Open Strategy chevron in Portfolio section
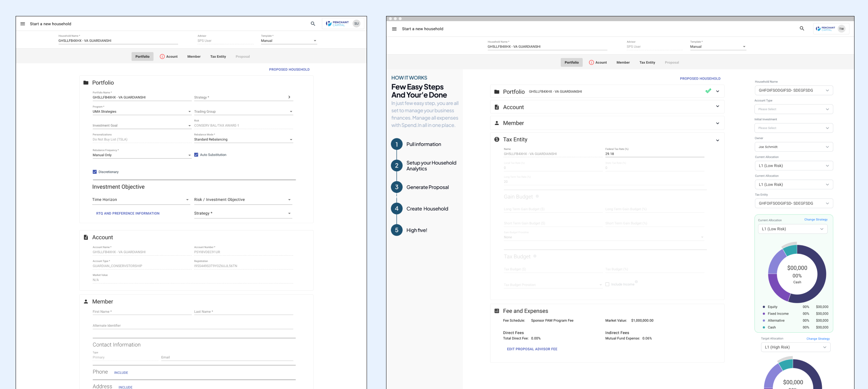 pos(289,97)
